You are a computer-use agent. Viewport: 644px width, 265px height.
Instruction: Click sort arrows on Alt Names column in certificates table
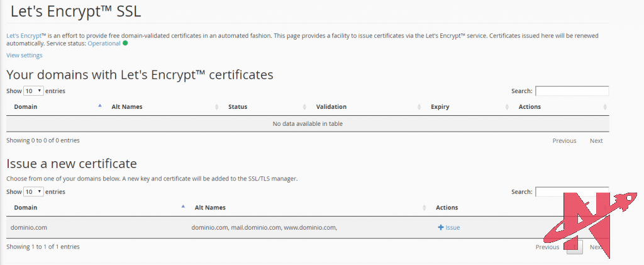tap(217, 107)
